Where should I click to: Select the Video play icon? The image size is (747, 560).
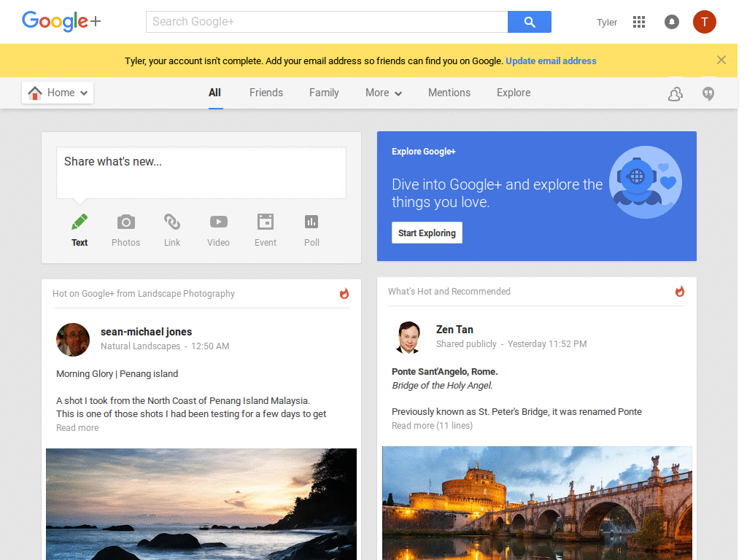pos(219,222)
